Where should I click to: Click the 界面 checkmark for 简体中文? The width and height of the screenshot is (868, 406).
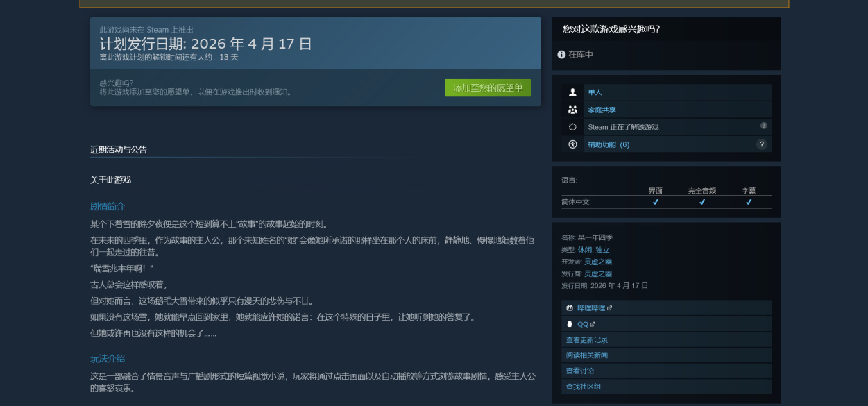coord(655,202)
